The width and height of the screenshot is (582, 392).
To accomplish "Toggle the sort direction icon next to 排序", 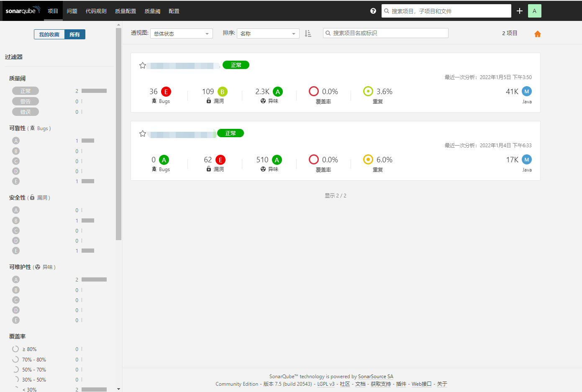I will [x=308, y=33].
